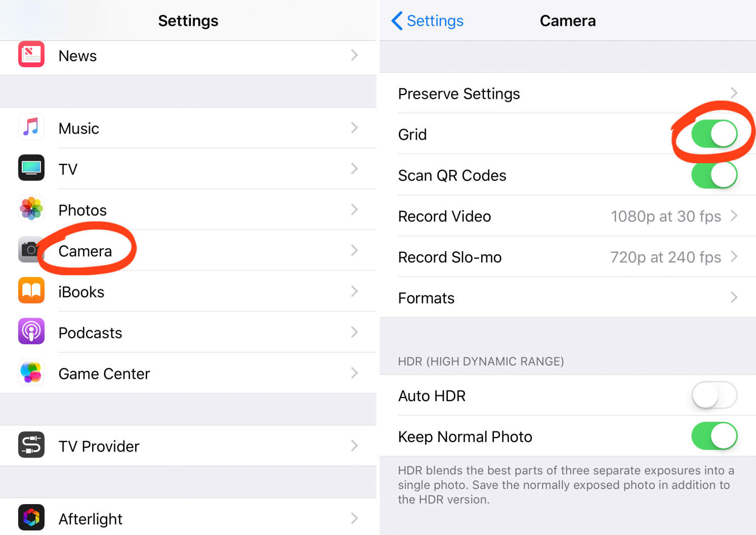Expand the Formats settings

pyautogui.click(x=567, y=298)
